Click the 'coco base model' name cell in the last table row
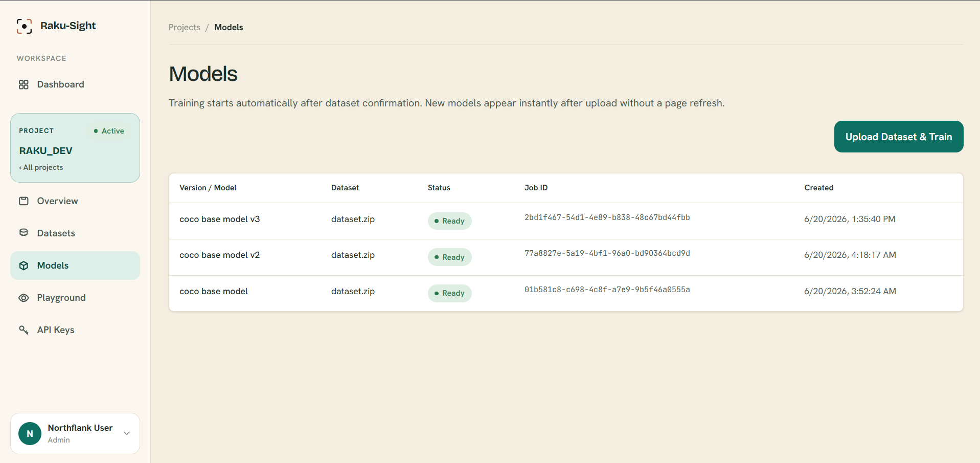 (214, 291)
